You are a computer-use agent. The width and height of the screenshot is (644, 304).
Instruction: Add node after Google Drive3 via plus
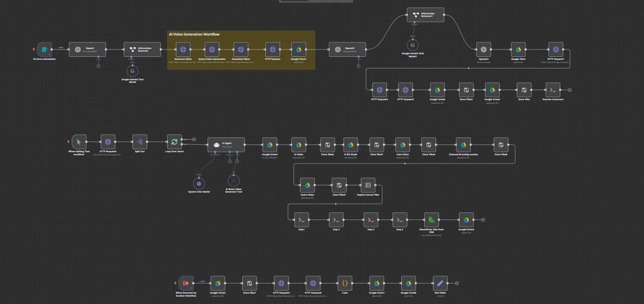[483, 220]
